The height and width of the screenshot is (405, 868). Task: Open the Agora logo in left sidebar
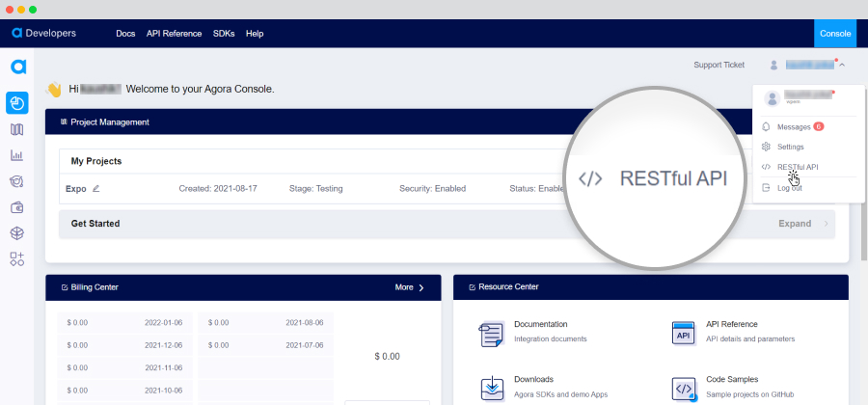click(18, 67)
